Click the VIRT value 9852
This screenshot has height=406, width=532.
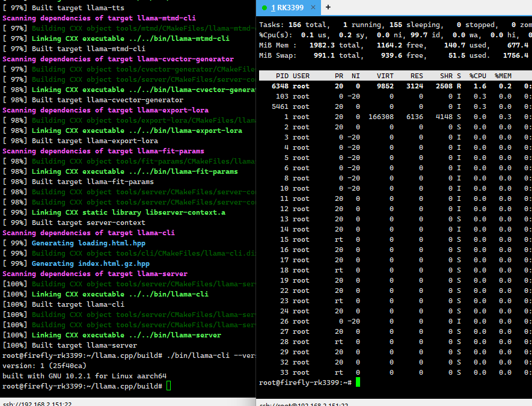click(385, 86)
